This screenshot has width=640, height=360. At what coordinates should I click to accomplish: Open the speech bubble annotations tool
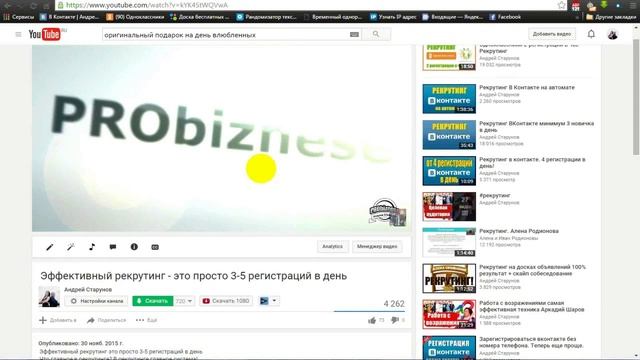113,247
